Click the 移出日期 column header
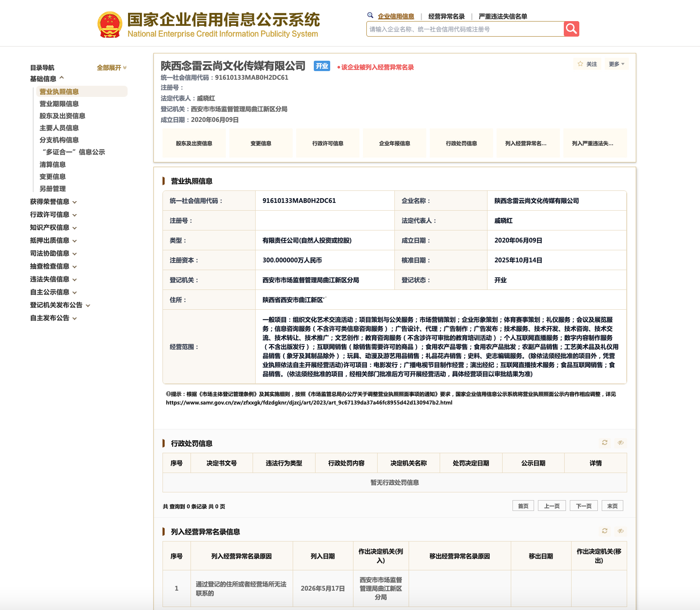This screenshot has height=610, width=700. point(541,556)
